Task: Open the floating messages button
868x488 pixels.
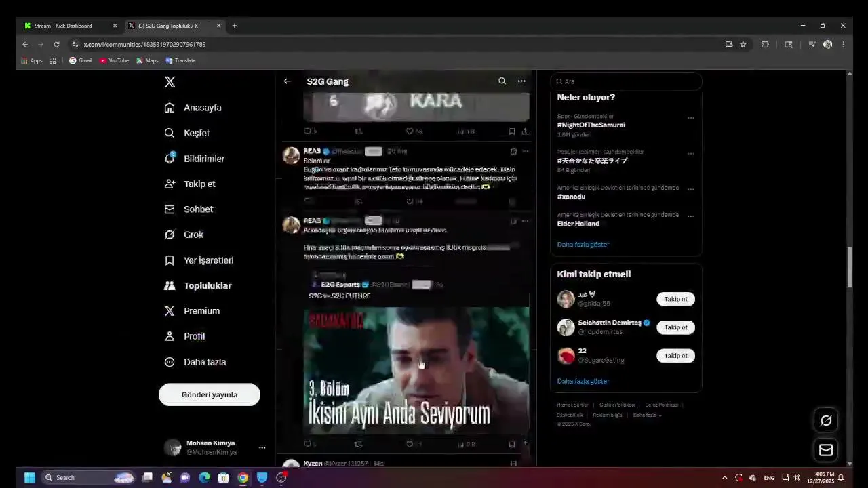Action: [826, 450]
